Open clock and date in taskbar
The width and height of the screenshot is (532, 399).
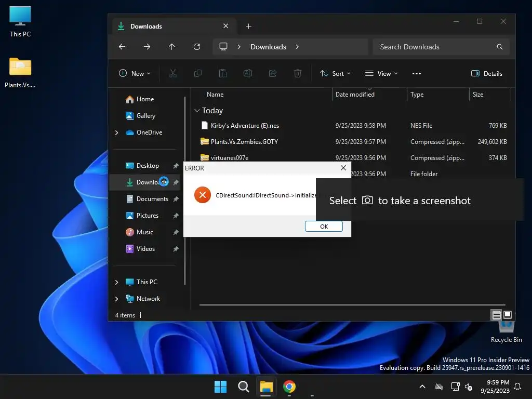click(495, 387)
